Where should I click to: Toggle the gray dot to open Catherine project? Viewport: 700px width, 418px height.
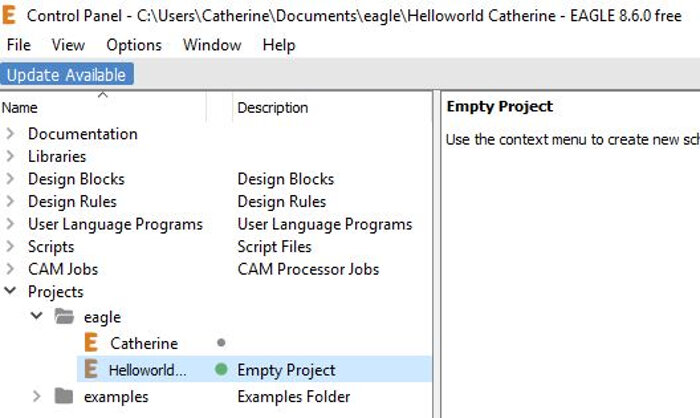point(221,343)
